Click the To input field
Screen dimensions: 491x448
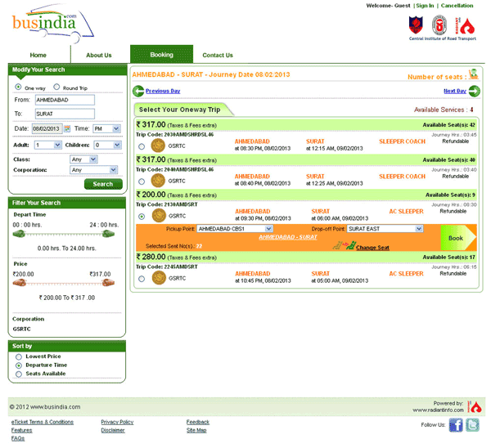[65, 114]
